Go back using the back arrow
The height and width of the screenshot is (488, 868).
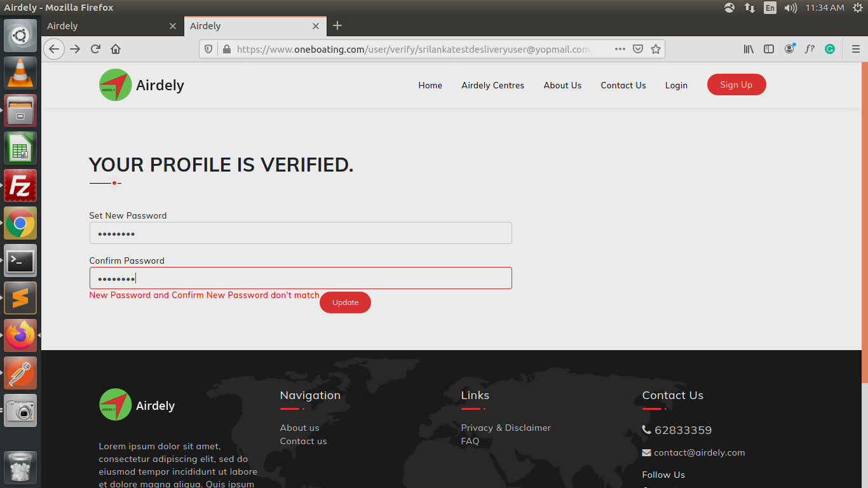point(54,49)
